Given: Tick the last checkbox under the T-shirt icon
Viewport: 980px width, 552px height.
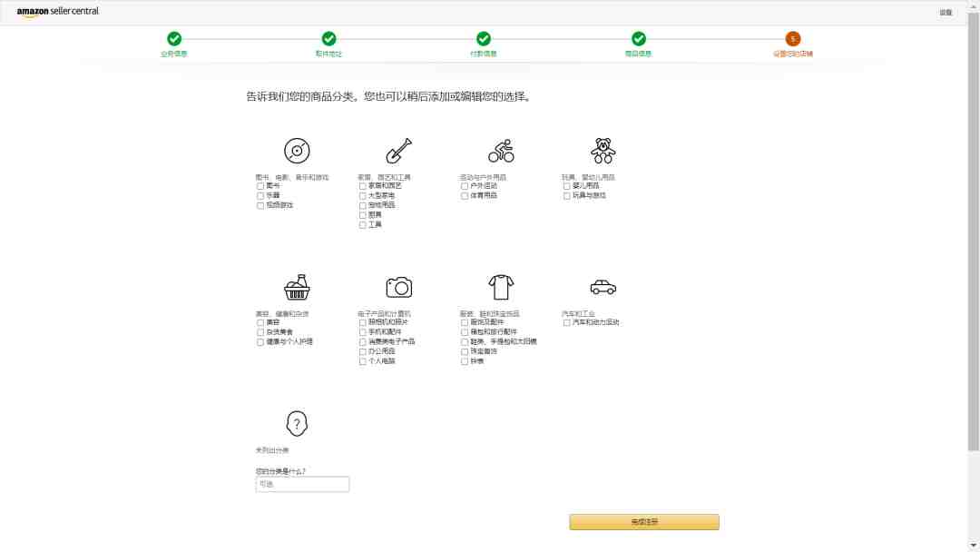Looking at the screenshot, I should pyautogui.click(x=465, y=361).
